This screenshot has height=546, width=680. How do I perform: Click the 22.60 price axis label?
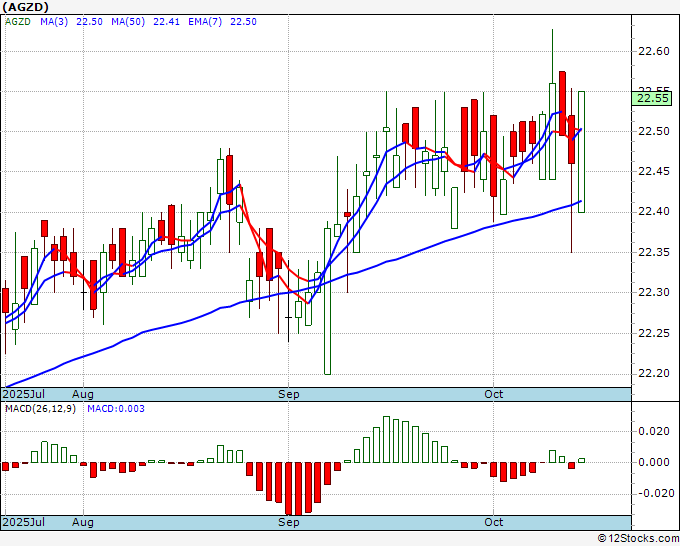coord(654,51)
